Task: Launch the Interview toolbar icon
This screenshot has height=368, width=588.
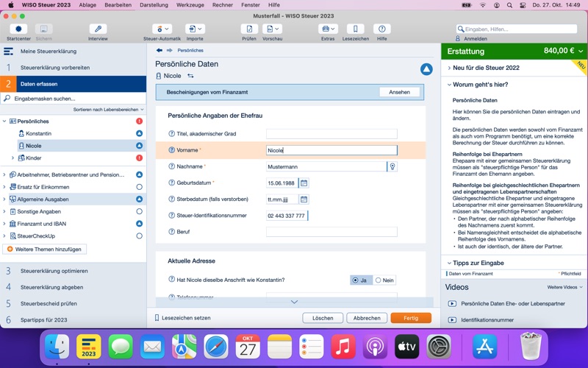Action: [x=98, y=29]
